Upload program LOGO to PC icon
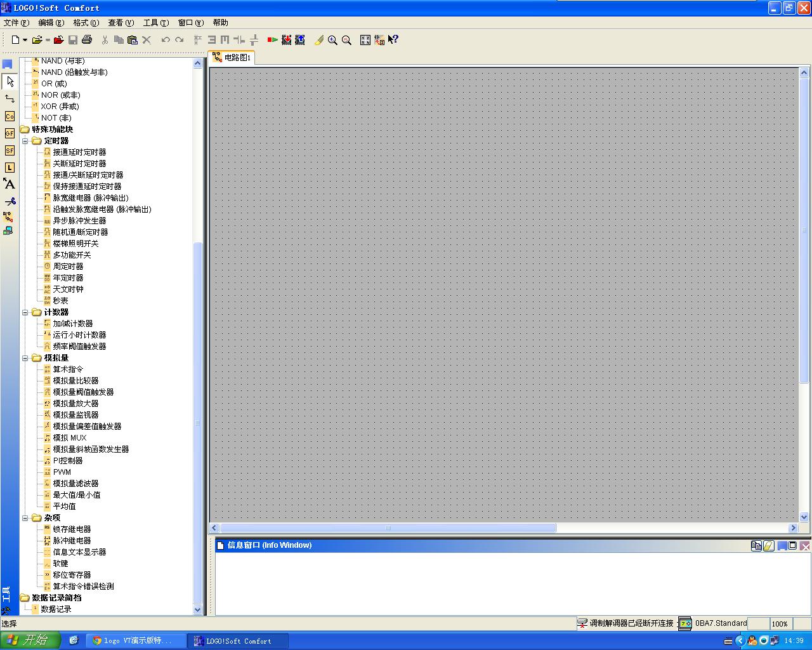Viewport: 812px width, 650px height. 300,40
